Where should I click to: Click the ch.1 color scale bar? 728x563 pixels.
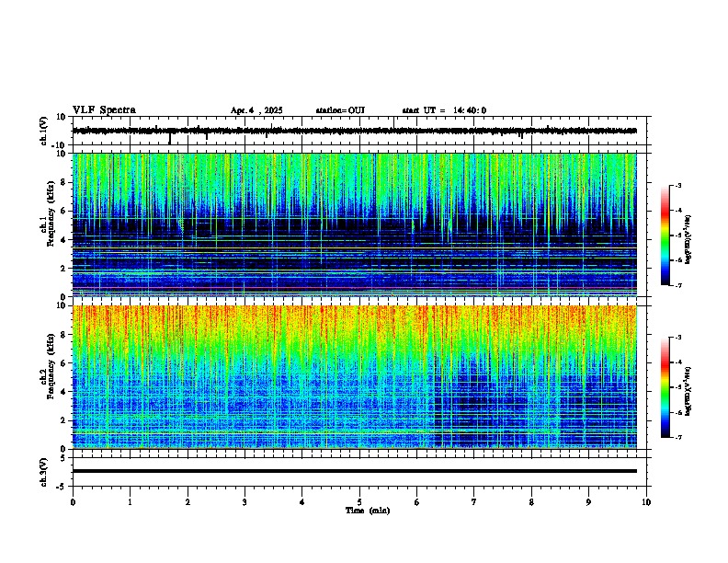[665, 236]
